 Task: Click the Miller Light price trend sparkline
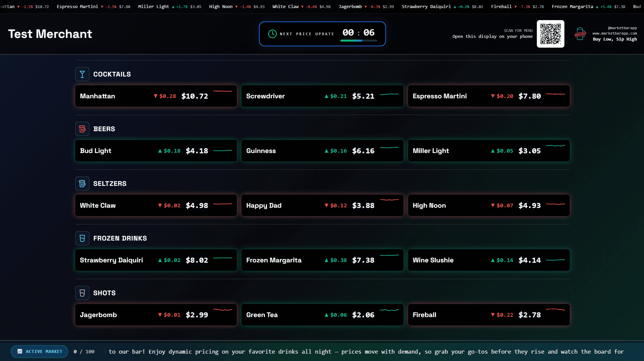tap(556, 146)
